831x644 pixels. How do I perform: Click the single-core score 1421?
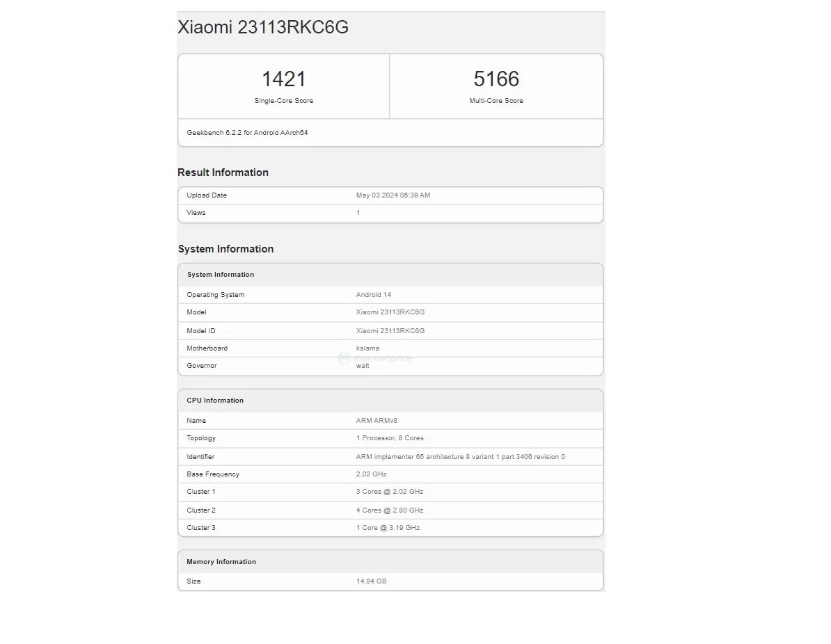coord(283,79)
